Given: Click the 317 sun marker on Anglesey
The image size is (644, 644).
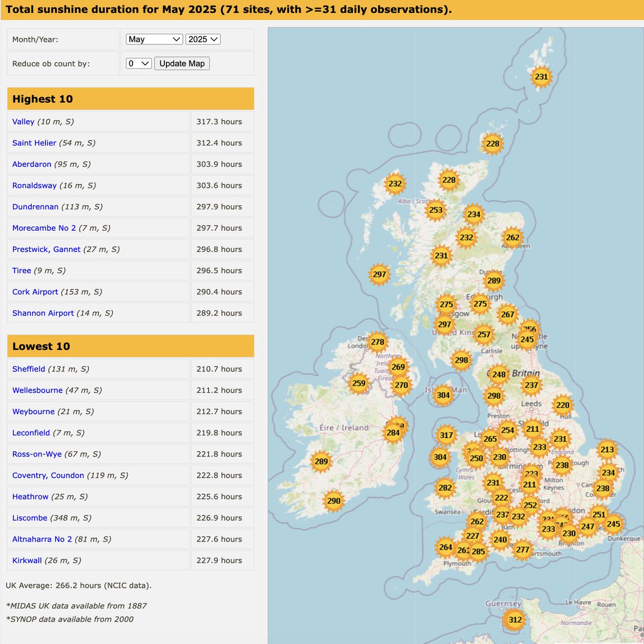Looking at the screenshot, I should click(x=447, y=435).
